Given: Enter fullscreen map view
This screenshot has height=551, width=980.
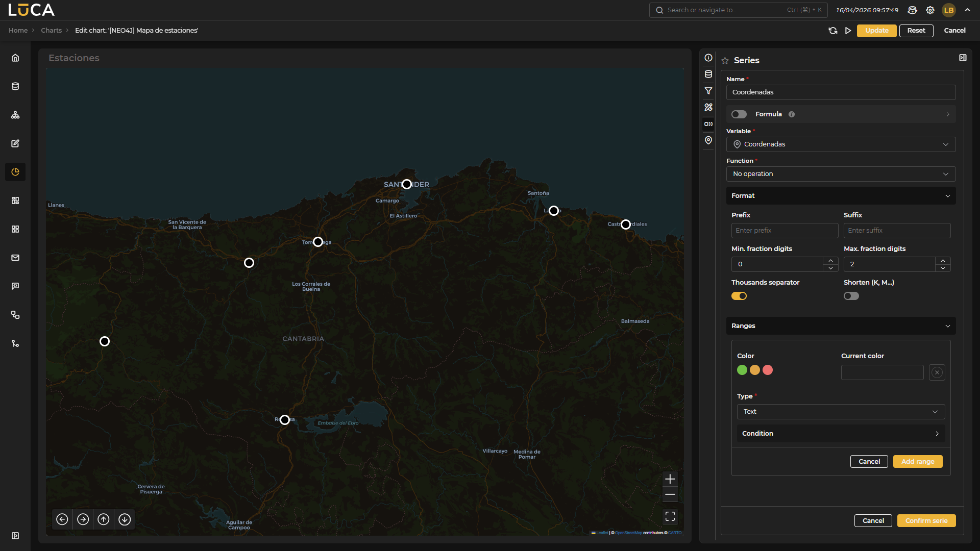Looking at the screenshot, I should 670,517.
